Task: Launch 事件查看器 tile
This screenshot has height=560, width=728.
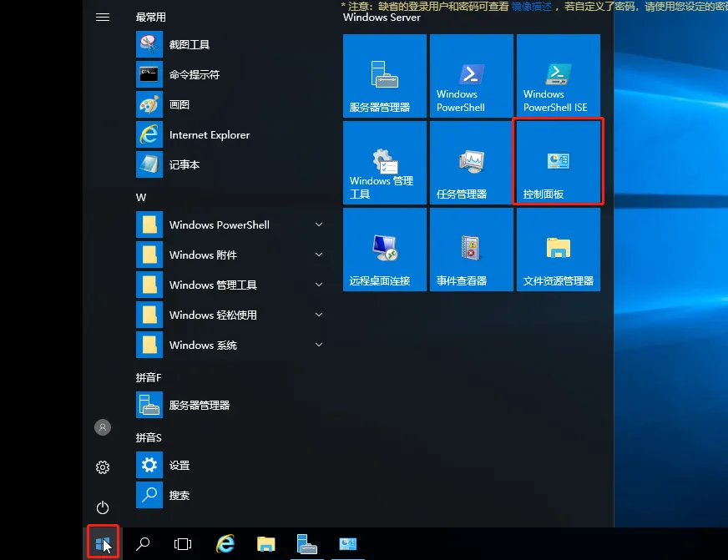Action: (x=471, y=249)
